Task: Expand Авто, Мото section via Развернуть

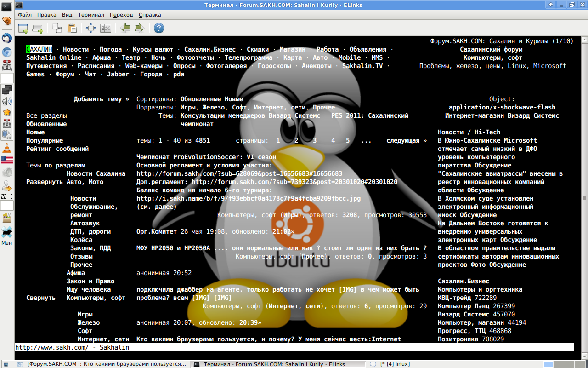Action: [45, 182]
